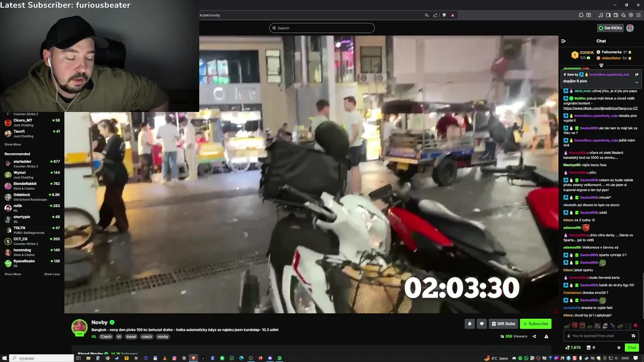
Task: Open the browser extensions puzzle icon
Action: 581,15
